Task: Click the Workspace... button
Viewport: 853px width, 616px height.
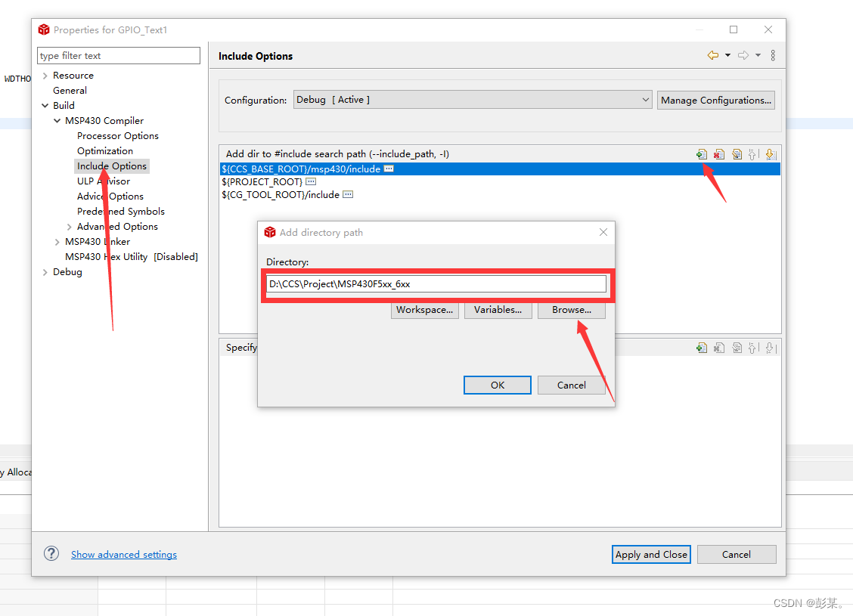Action: [424, 310]
